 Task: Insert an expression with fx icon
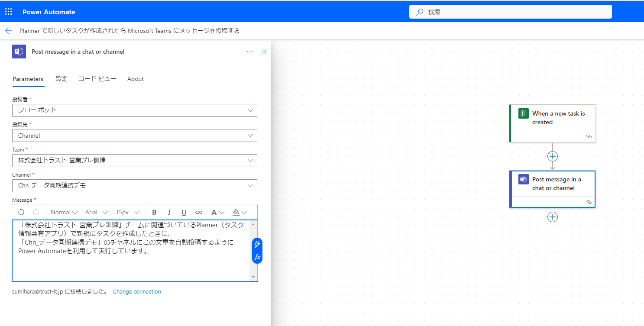[257, 257]
